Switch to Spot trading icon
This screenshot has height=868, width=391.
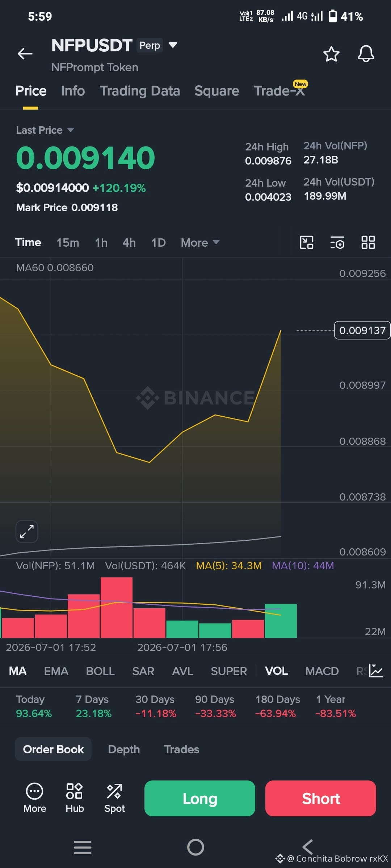114,798
